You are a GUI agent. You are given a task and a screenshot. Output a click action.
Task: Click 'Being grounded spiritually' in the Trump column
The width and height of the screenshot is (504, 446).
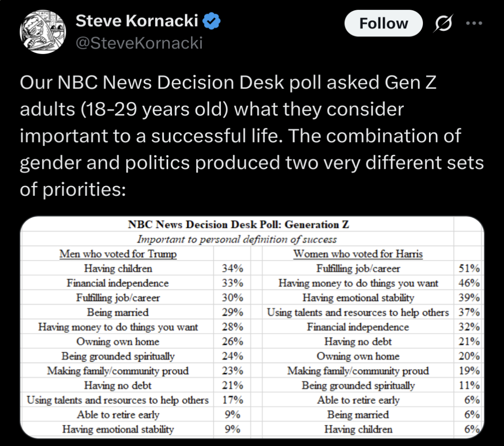point(118,357)
